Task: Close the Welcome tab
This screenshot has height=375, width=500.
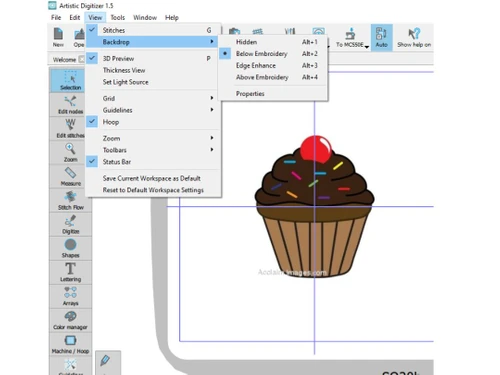Action: [81, 59]
